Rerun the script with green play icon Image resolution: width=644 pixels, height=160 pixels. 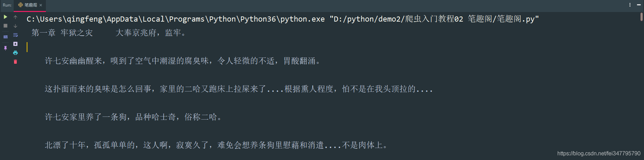pos(5,17)
